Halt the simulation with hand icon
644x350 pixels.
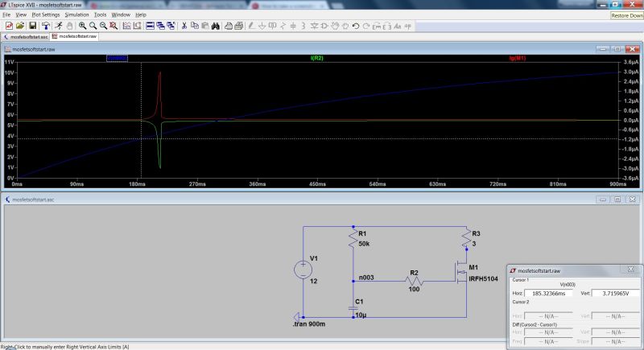[x=69, y=26]
